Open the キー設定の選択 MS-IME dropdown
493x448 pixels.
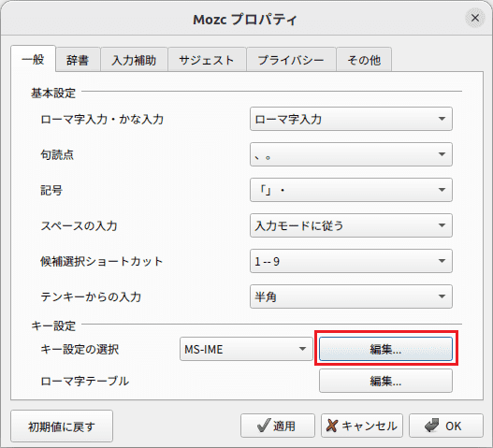click(x=246, y=349)
